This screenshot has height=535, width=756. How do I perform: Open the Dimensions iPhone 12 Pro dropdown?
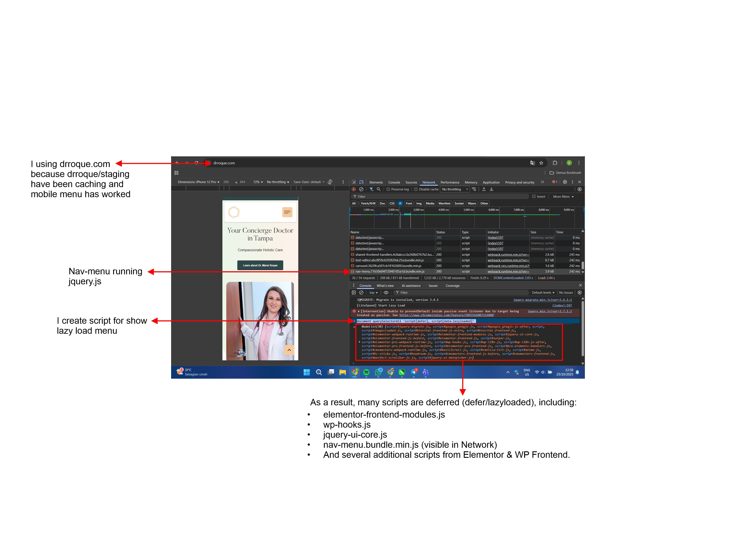pyautogui.click(x=198, y=182)
